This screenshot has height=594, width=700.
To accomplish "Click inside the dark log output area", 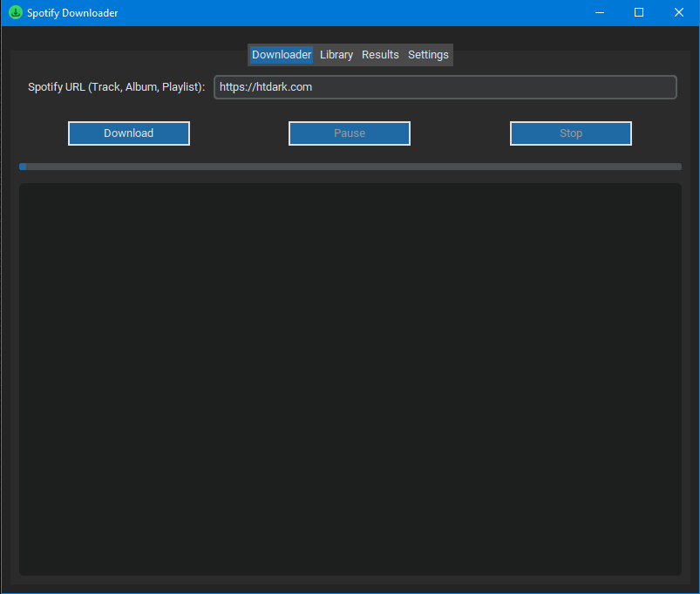I will tap(350, 379).
